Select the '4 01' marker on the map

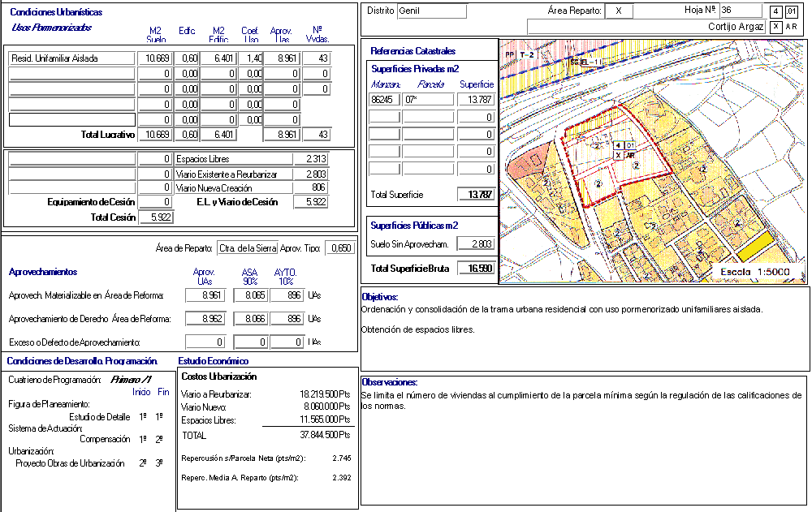pos(624,145)
